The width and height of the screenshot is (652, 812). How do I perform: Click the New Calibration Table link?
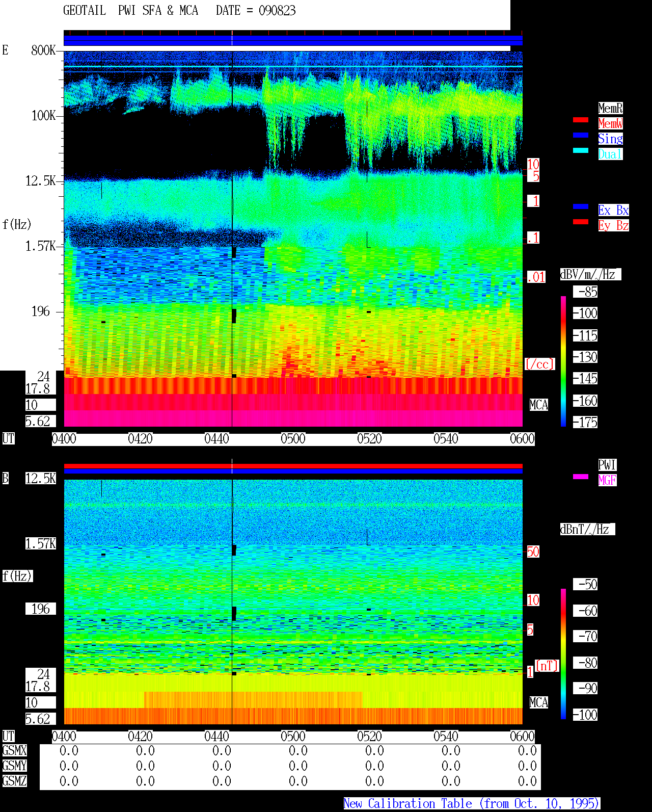pos(472,804)
